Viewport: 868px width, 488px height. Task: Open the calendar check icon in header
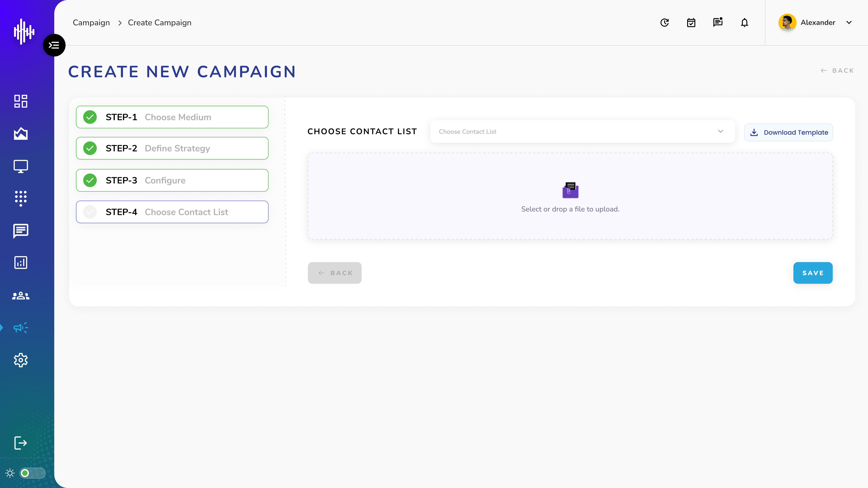[691, 23]
